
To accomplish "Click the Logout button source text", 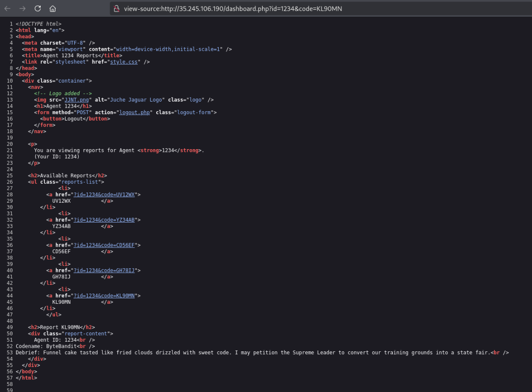I will click(73, 119).
